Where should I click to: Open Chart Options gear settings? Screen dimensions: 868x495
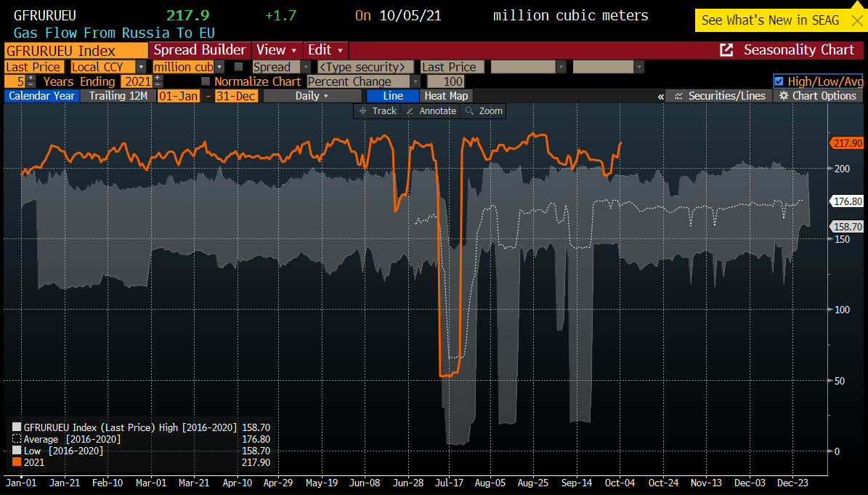tap(817, 96)
